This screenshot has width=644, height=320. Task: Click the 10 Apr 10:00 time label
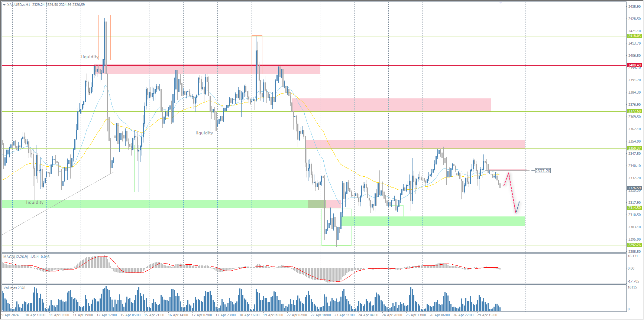coord(35,315)
